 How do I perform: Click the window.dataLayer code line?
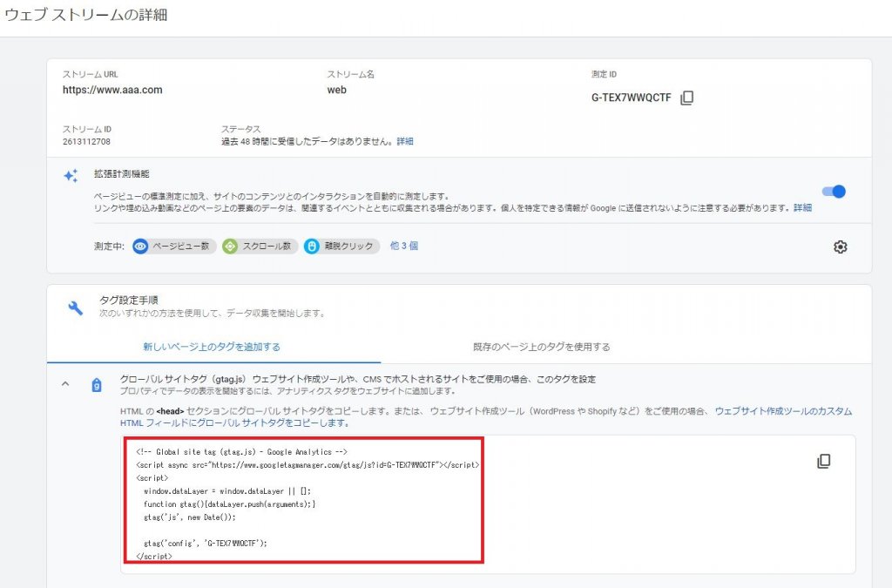227,490
